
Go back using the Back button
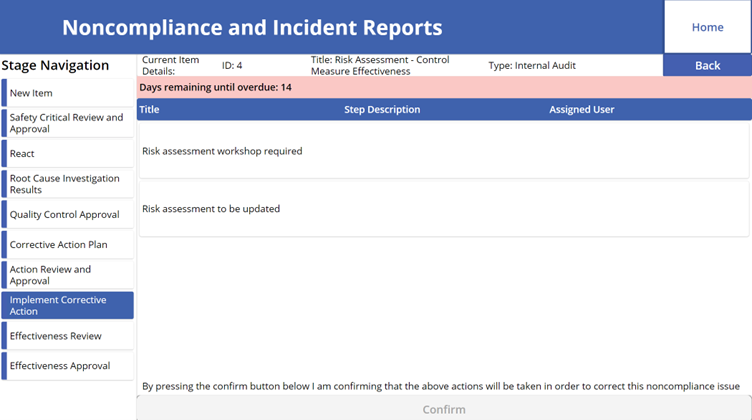click(x=707, y=65)
